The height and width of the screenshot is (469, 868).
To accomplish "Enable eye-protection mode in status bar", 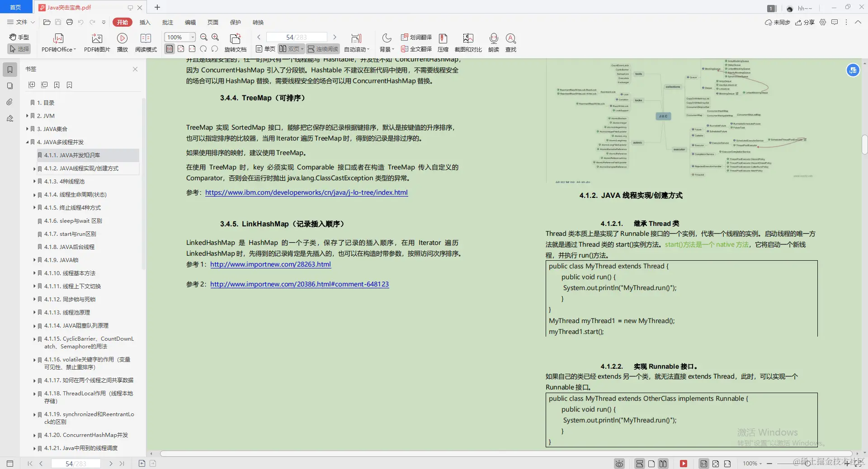I will tap(618, 464).
